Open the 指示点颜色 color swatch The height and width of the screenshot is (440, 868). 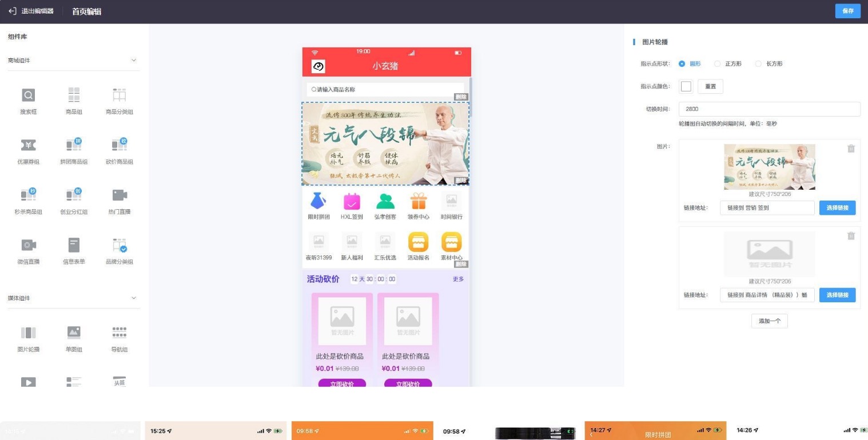pos(686,86)
